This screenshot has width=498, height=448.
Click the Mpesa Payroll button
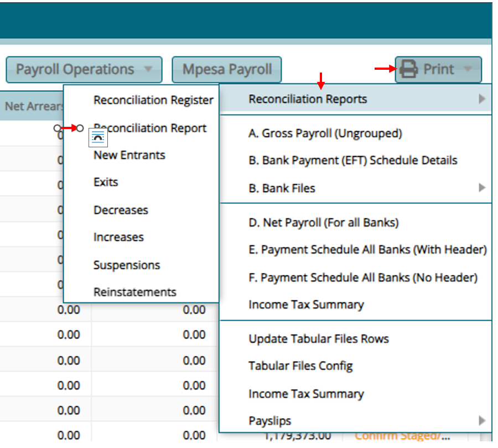(227, 69)
